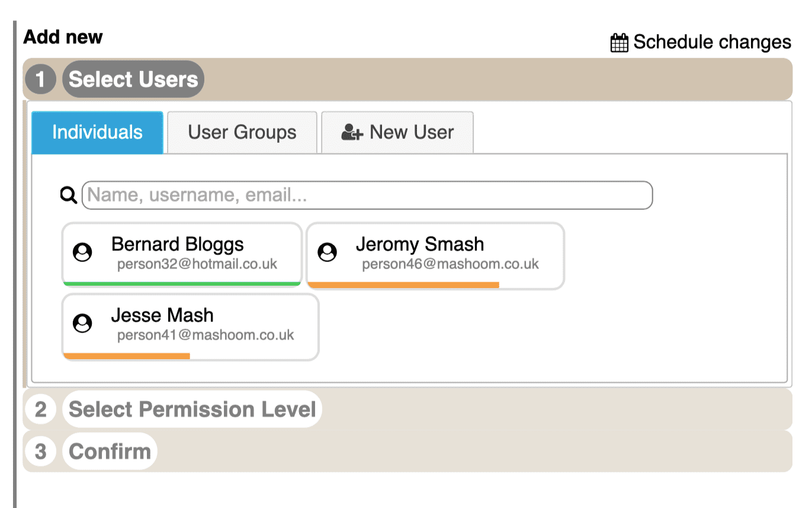Click Jeromy Smash's avatar icon
812x508 pixels.
click(x=327, y=252)
